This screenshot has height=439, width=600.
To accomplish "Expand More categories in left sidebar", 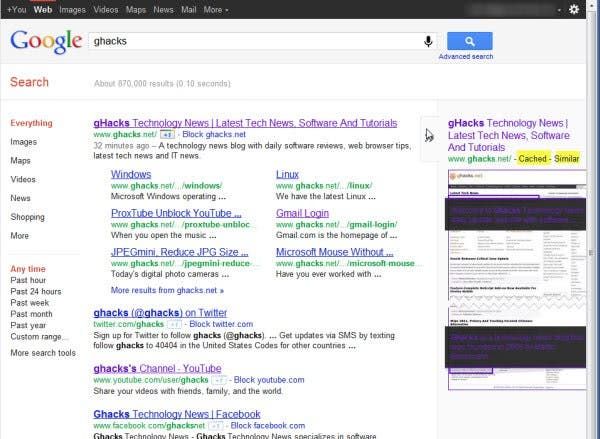I will coord(20,236).
